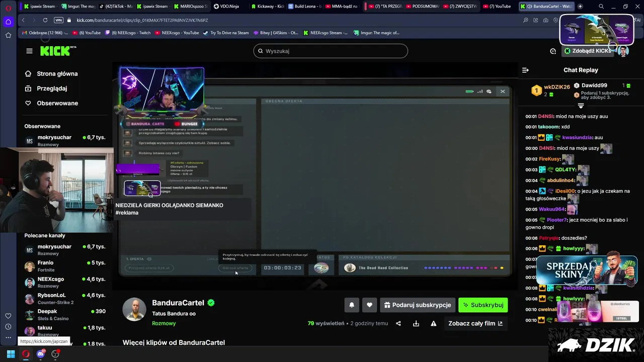Viewport: 644px width, 362px height.
Task: Click the snapshot camera icon in address bar
Action: coord(546,20)
